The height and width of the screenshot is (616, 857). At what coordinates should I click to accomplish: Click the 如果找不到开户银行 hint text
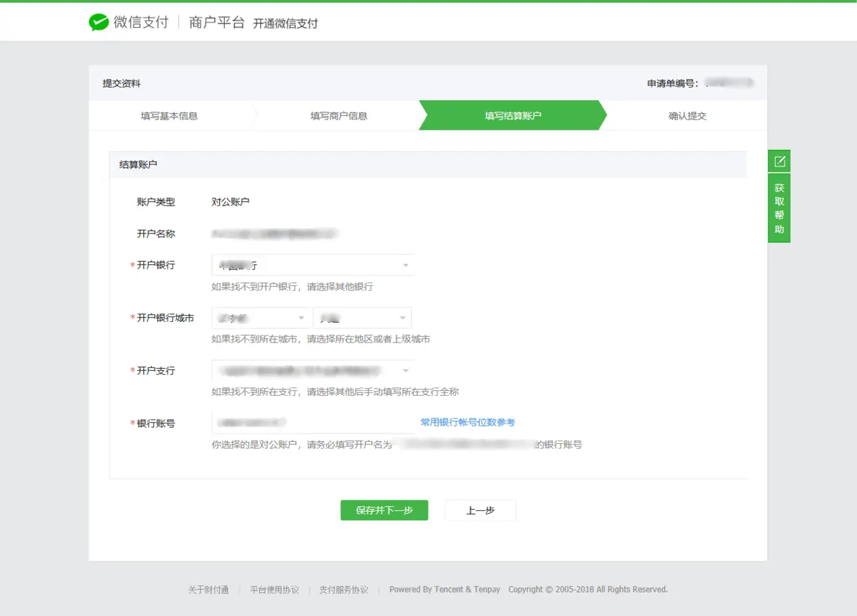point(292,287)
